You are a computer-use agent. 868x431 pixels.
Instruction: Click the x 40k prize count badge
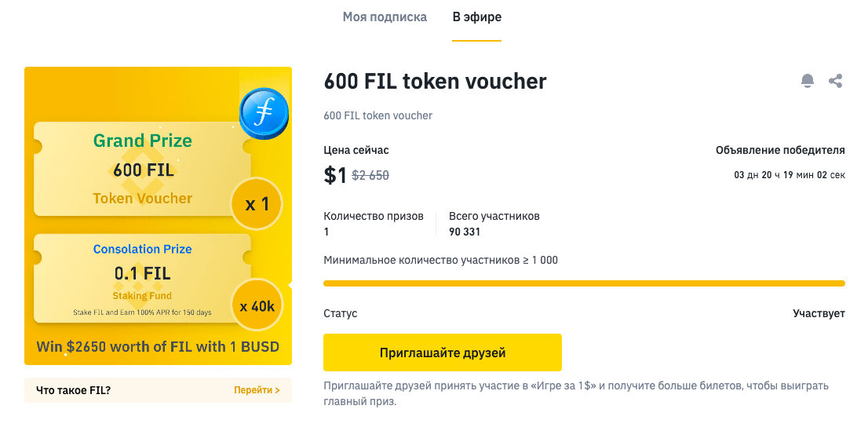click(x=257, y=306)
